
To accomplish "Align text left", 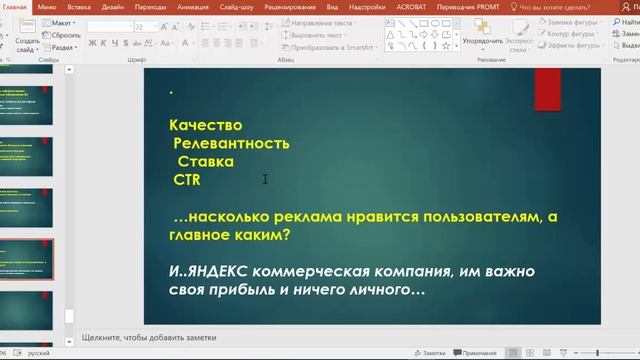I will point(205,43).
